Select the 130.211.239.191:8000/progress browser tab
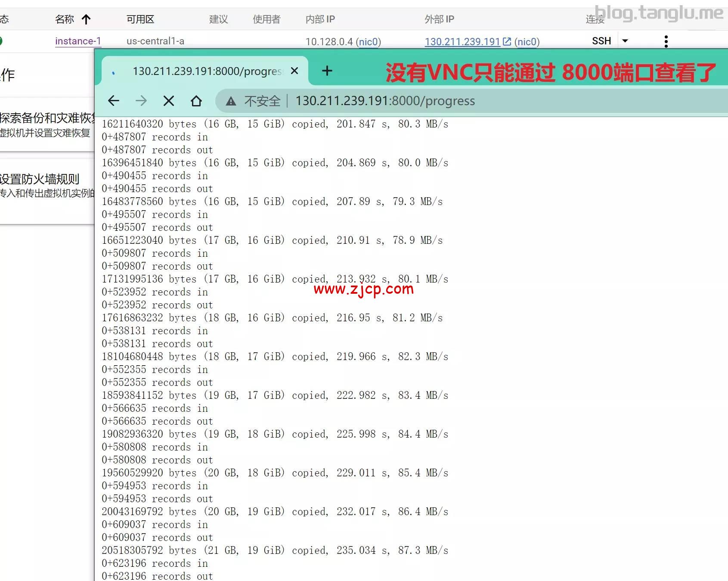Viewport: 728px width, 581px height. click(x=202, y=71)
